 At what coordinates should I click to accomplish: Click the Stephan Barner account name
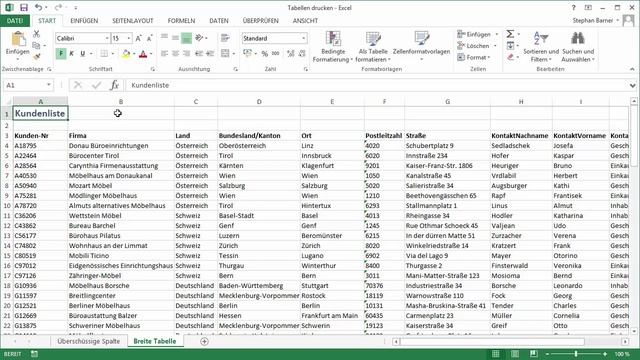pos(593,20)
